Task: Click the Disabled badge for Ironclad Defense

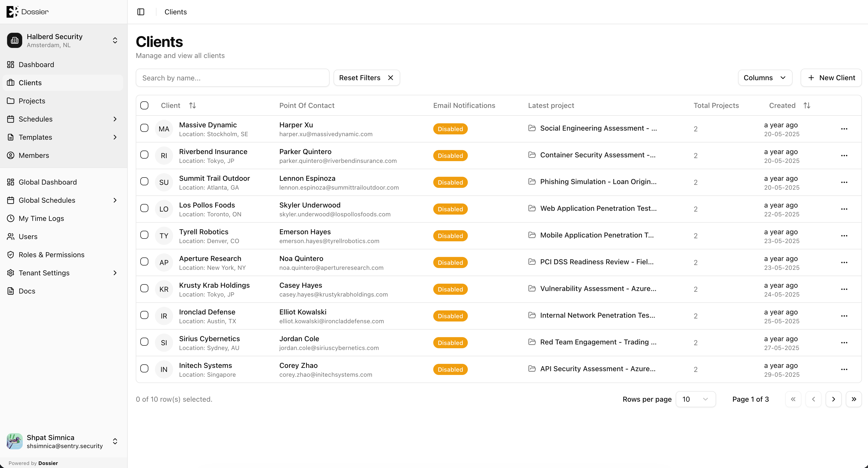Action: click(x=450, y=316)
